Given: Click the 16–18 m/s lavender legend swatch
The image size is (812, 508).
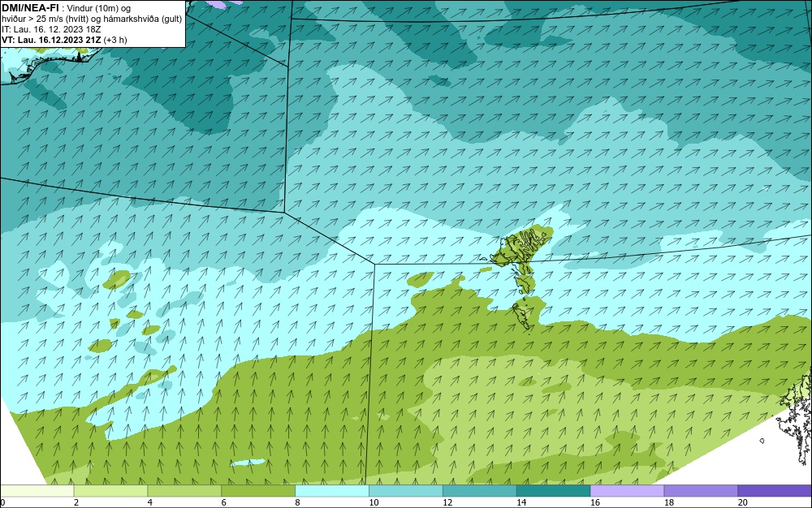Looking at the screenshot, I should tap(627, 491).
